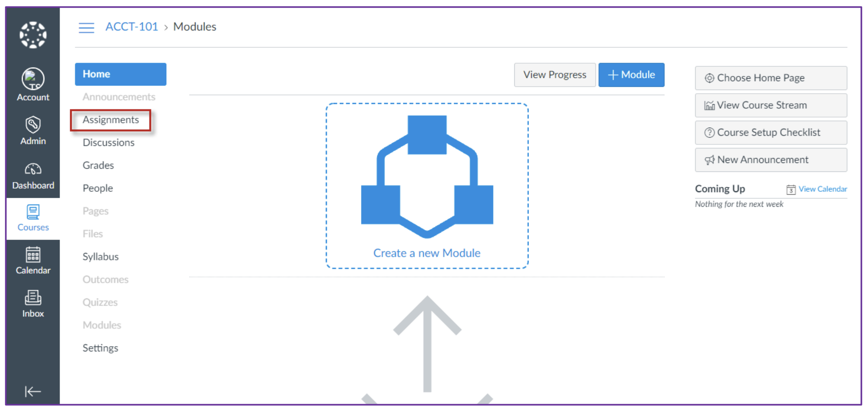
Task: Open Files in course navigation
Action: [92, 234]
